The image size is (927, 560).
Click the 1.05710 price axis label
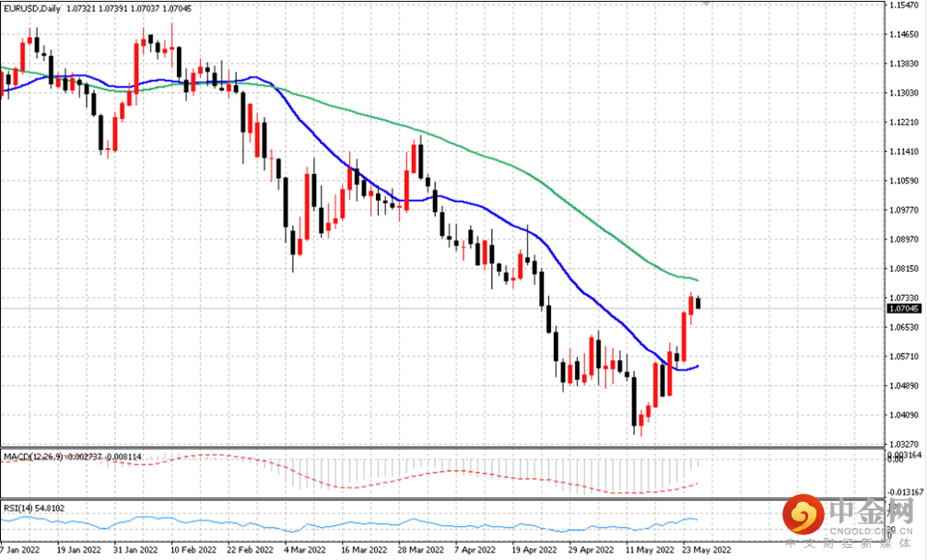(905, 356)
